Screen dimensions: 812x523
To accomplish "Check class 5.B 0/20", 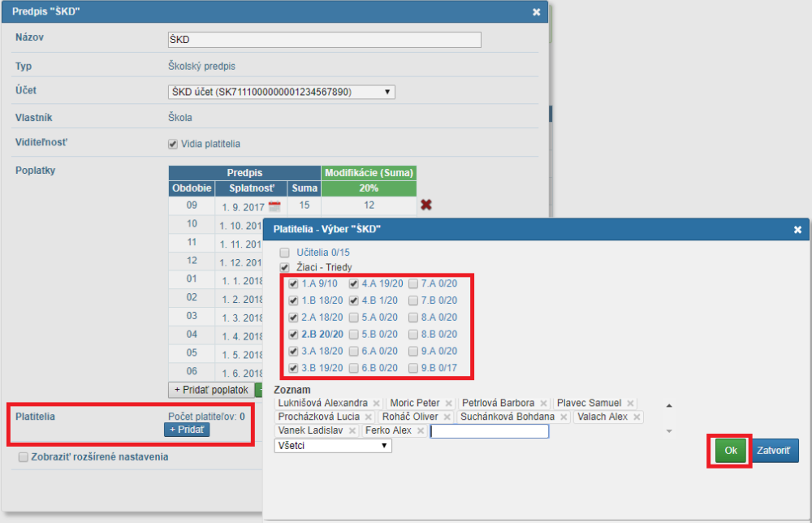I will click(x=354, y=335).
